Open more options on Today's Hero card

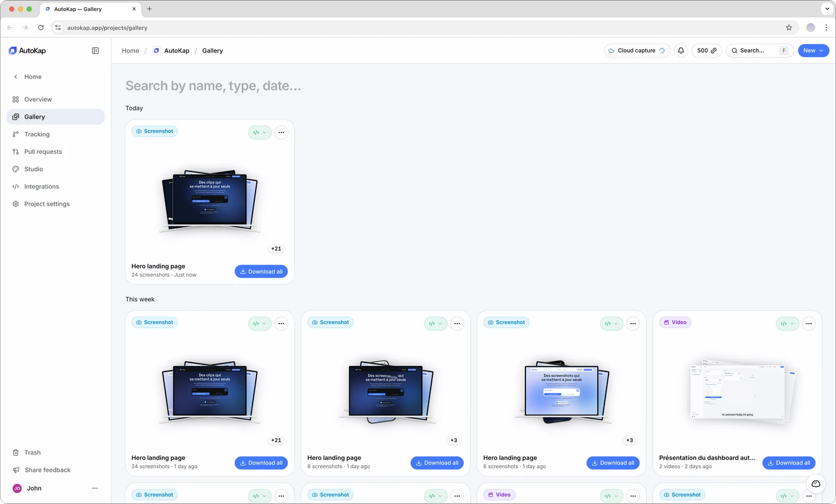281,133
